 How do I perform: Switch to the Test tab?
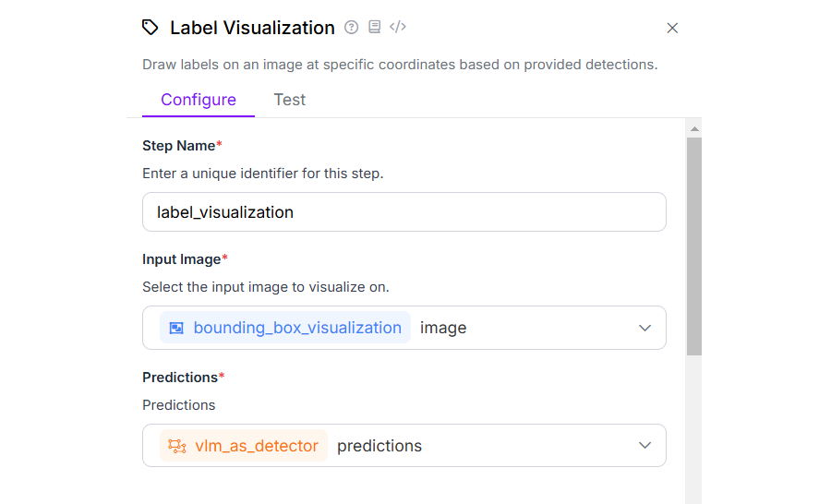click(289, 100)
